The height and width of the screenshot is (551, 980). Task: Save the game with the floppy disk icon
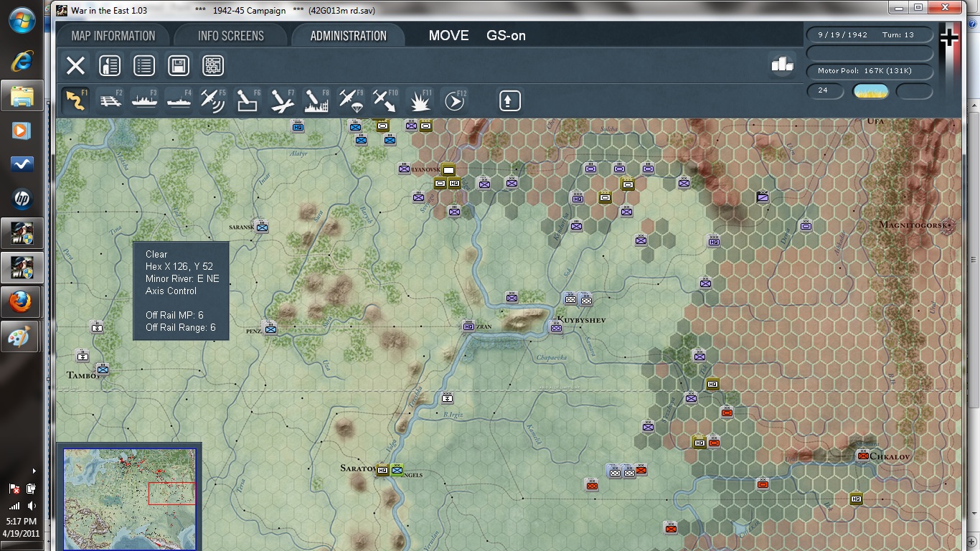[x=179, y=66]
